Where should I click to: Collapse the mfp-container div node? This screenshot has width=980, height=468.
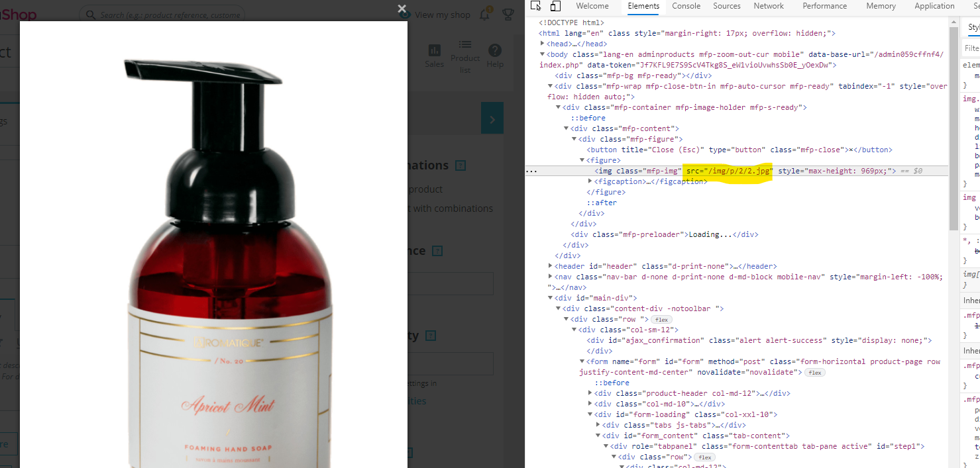tap(559, 107)
